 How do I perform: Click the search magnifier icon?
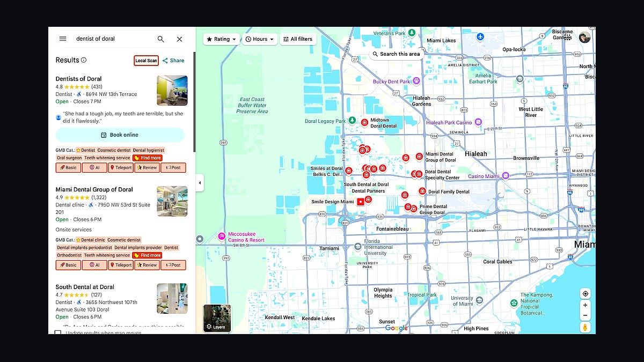pyautogui.click(x=160, y=39)
